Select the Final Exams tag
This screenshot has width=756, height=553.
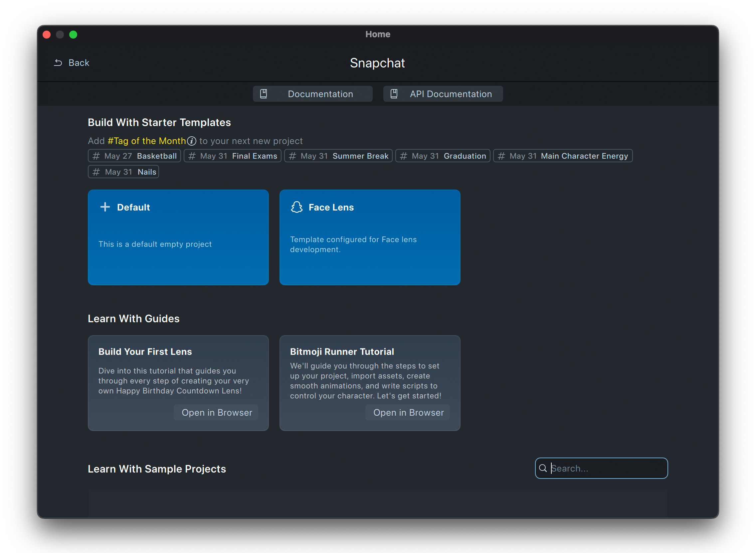(233, 156)
